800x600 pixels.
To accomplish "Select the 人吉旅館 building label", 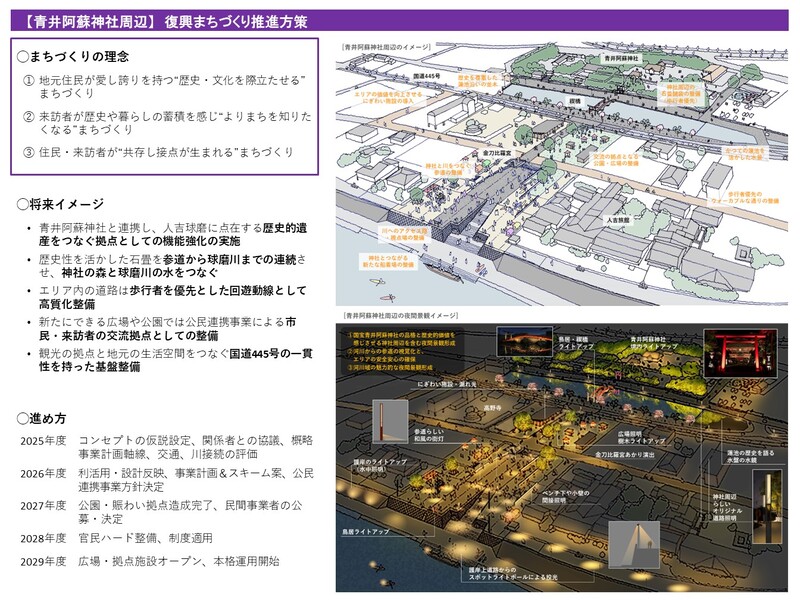I will click(619, 218).
